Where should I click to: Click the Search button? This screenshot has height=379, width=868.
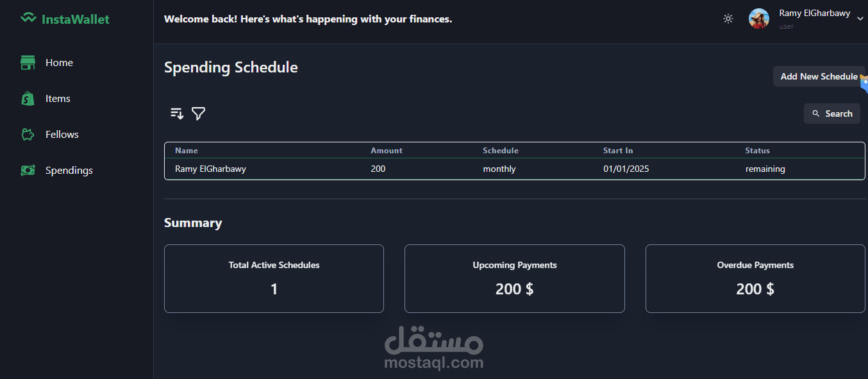(832, 114)
